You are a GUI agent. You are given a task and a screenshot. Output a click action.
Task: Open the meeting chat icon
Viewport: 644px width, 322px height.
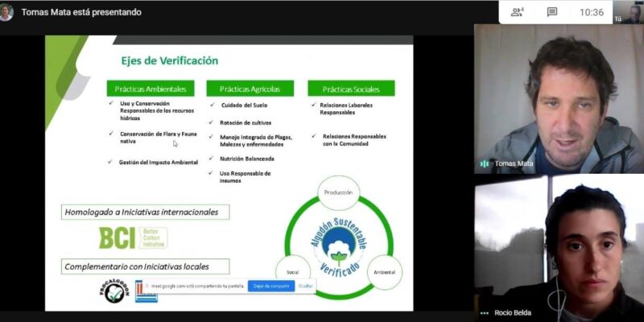pos(552,12)
